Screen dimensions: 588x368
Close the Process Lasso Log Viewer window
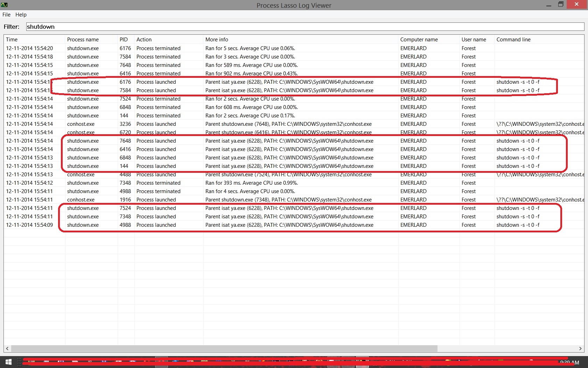tap(577, 5)
